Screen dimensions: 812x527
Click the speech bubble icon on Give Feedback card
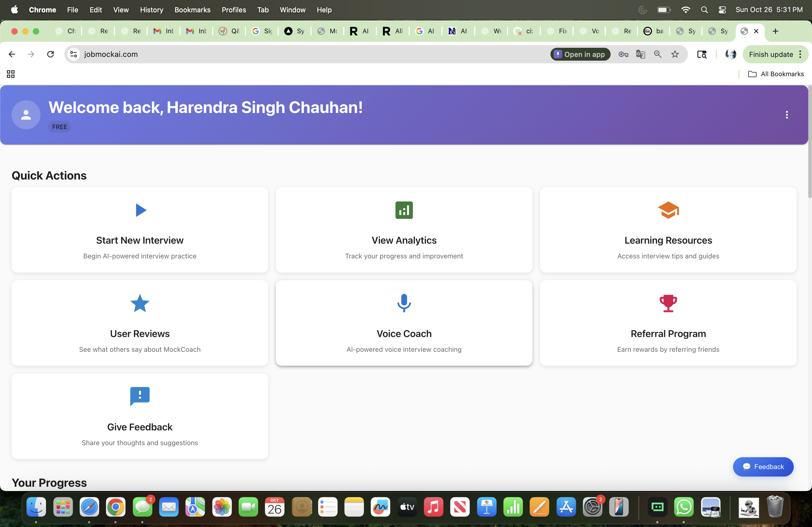[140, 396]
